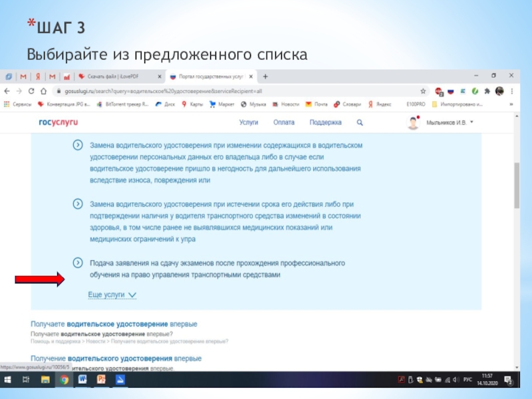Reload the page with the refresh icon

click(x=31, y=91)
